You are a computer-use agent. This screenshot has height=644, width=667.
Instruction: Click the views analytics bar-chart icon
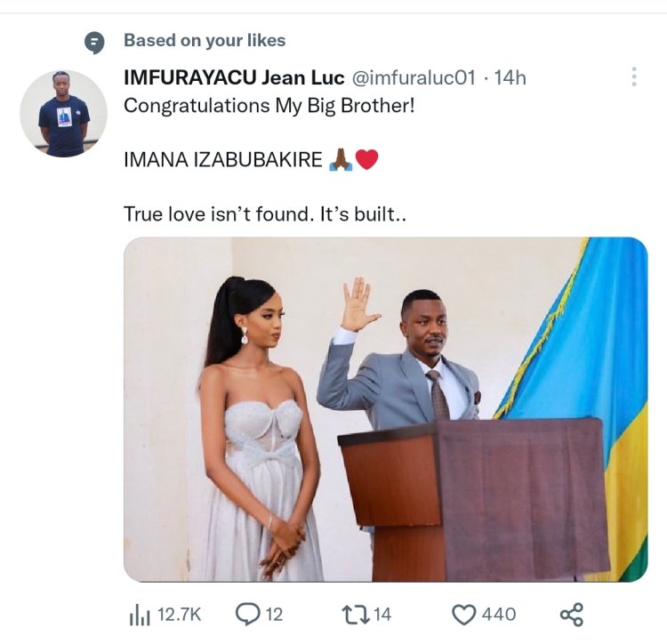pos(140,614)
